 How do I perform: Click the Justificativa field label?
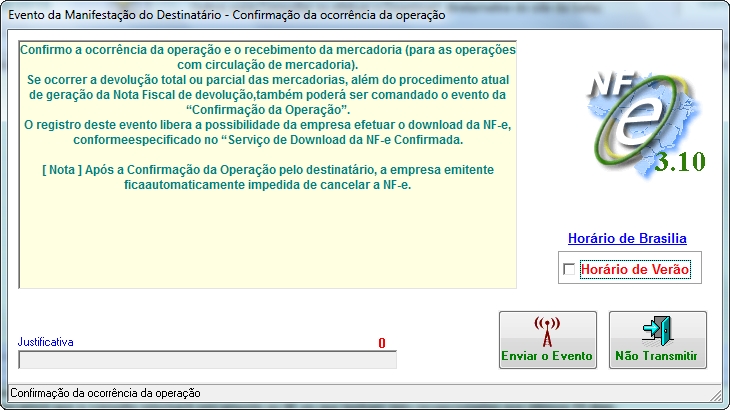[46, 342]
